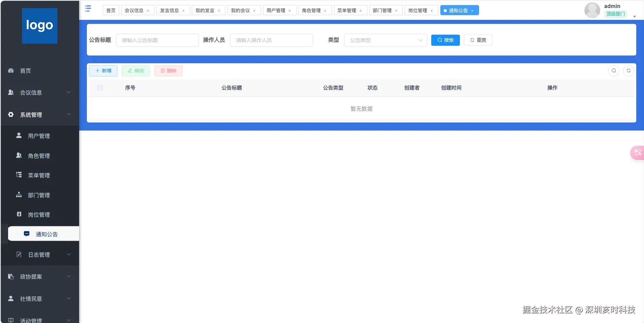Image resolution: width=644 pixels, height=323 pixels.
Task: Open 岗位管理 in the sidebar
Action: [x=40, y=215]
